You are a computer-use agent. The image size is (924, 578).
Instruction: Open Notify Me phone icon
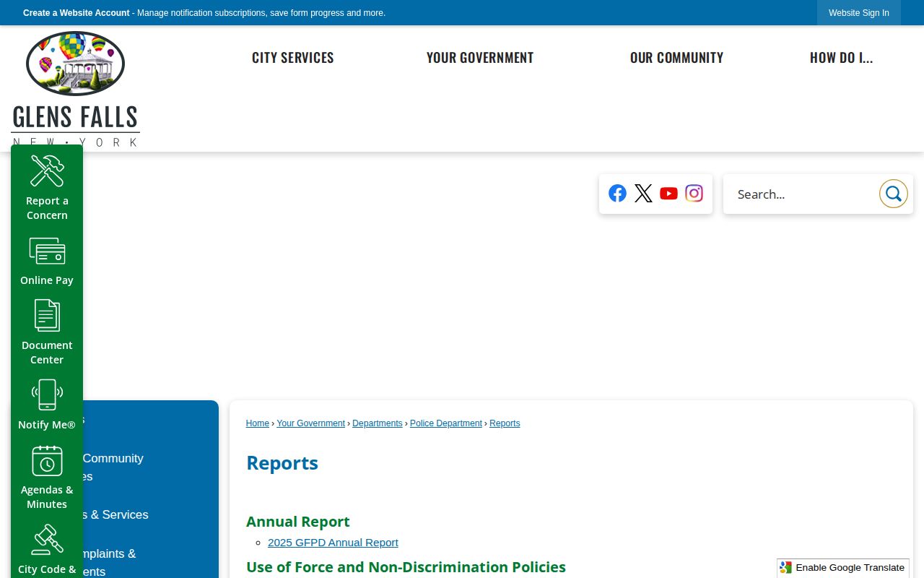(47, 394)
